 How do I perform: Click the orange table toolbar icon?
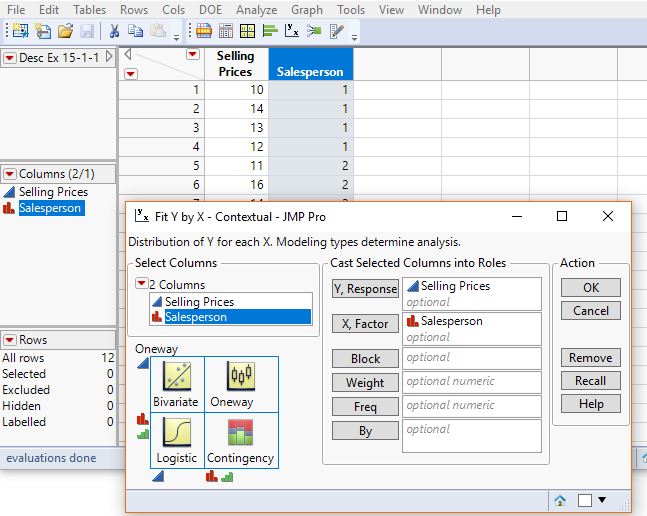click(x=204, y=31)
